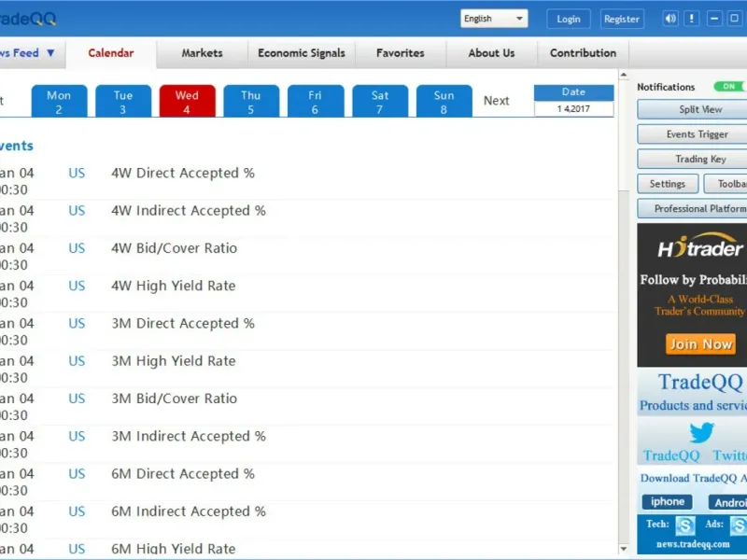
Task: Click the Register button
Action: pos(622,19)
